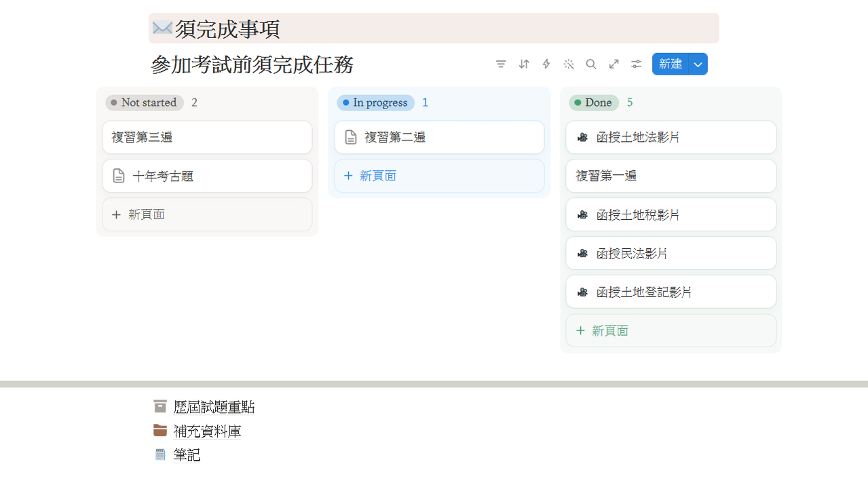Open the 函授土地登記影片 card
This screenshot has height=485, width=868.
pyautogui.click(x=671, y=292)
